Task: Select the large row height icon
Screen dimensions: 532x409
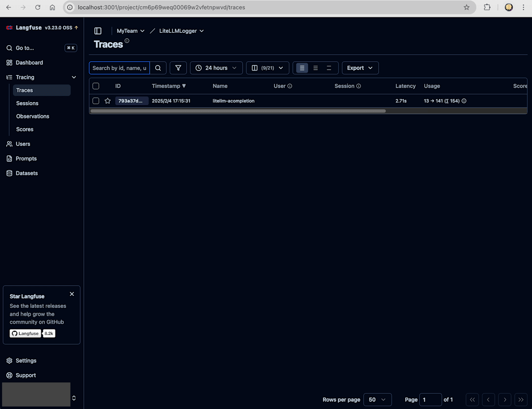Action: (x=329, y=68)
